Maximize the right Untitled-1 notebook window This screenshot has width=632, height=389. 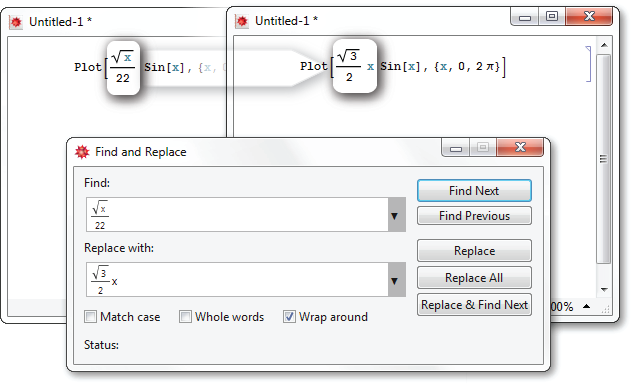coord(552,17)
